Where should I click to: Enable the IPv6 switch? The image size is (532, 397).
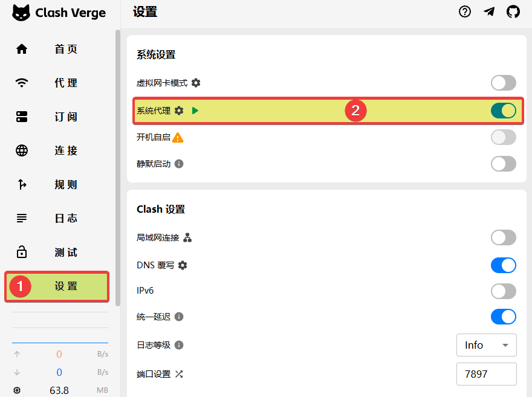click(x=504, y=291)
